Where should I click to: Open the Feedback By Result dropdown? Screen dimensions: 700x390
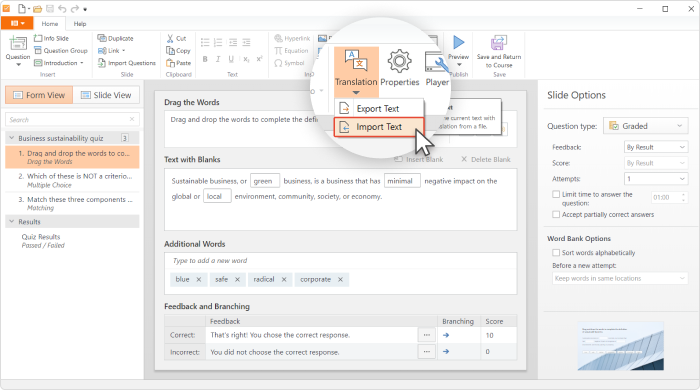click(x=656, y=147)
